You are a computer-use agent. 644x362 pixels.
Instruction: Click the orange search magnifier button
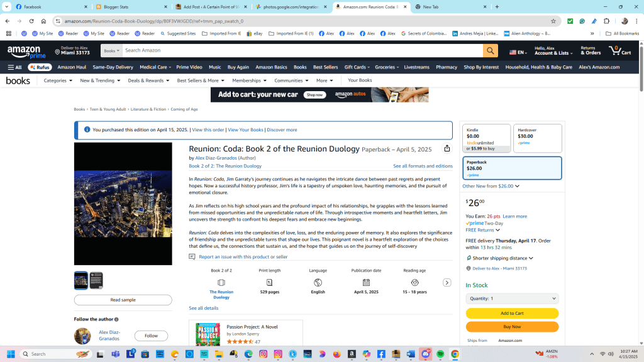click(x=490, y=51)
